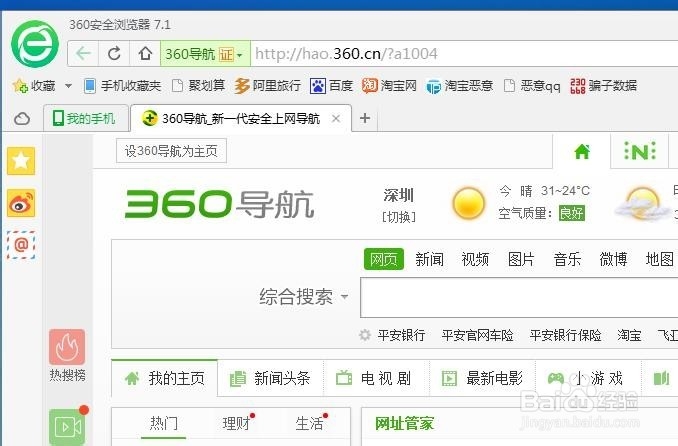This screenshot has height=446, width=678.
Task: Open the 淘宝网 bookmark
Action: tap(389, 86)
